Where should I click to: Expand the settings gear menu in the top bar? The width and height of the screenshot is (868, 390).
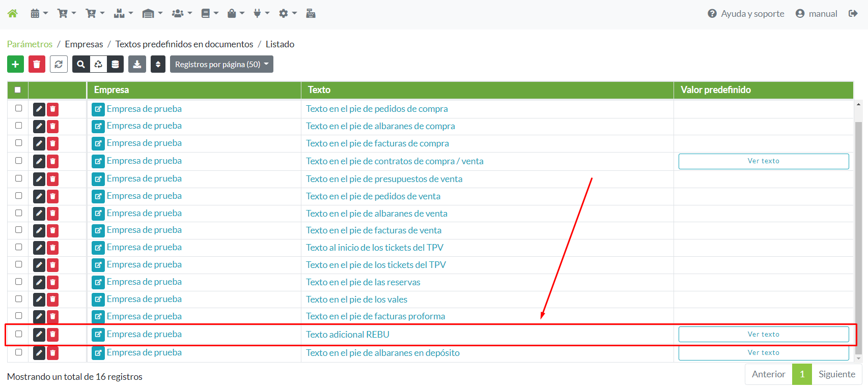coord(287,14)
